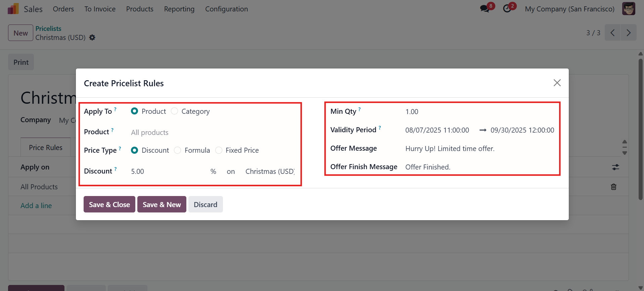Viewport: 644px width, 291px height.
Task: Edit validity start date 08/07/2025
Action: [x=437, y=130]
